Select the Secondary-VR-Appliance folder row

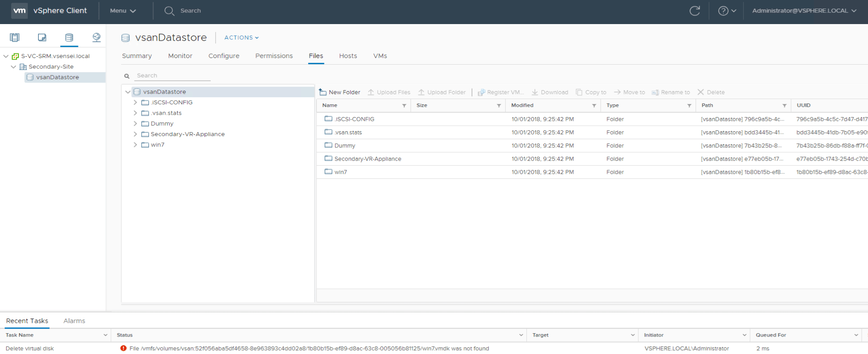[x=368, y=159]
